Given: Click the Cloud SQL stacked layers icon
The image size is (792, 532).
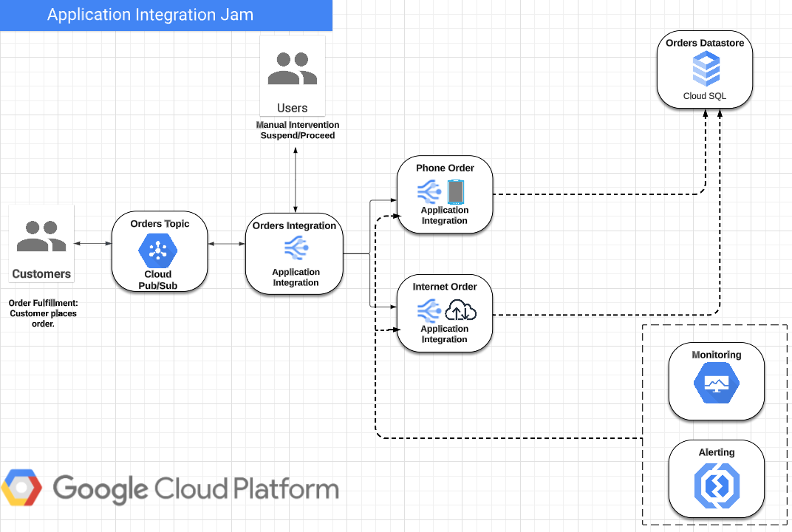Looking at the screenshot, I should click(706, 69).
